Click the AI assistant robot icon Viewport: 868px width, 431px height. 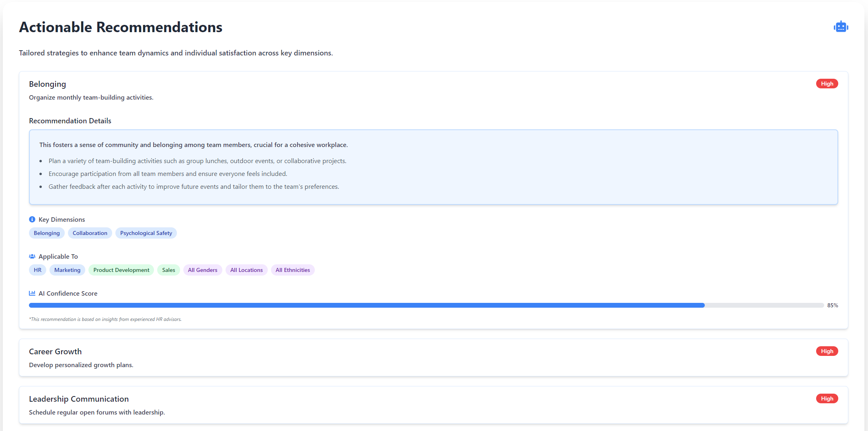(841, 27)
